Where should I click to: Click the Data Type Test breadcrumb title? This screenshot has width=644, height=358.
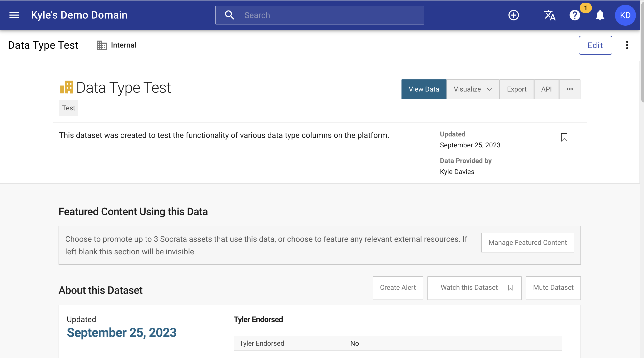point(43,45)
